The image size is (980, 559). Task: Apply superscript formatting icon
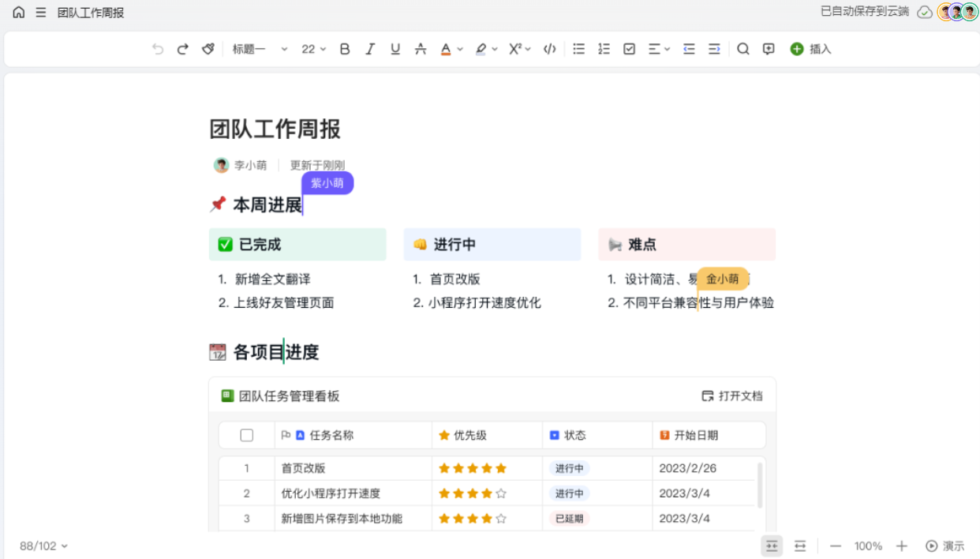514,49
